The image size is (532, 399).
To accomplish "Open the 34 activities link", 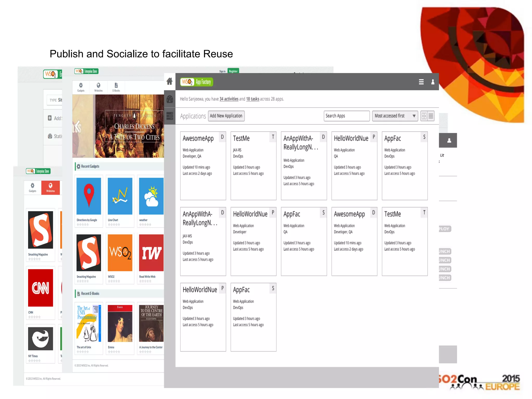I will point(229,99).
